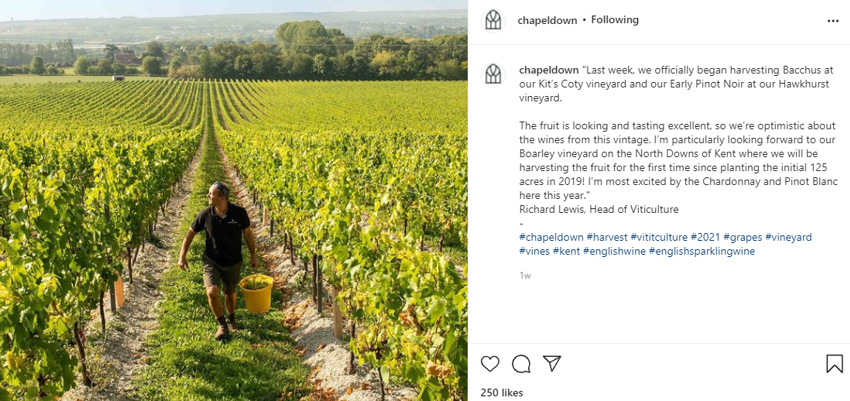Click chapeldown avatar beside the caption
This screenshot has width=850, height=401.
(493, 74)
